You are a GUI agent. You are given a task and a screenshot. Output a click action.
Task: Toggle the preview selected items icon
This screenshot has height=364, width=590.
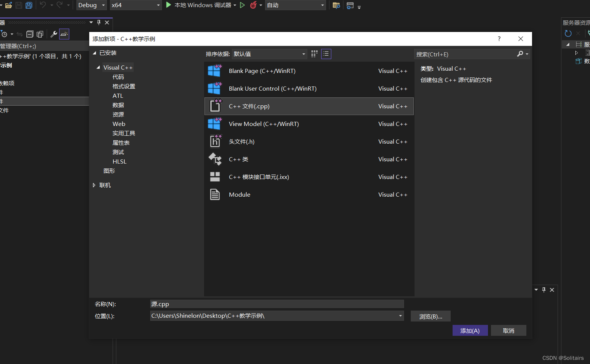tap(64, 34)
